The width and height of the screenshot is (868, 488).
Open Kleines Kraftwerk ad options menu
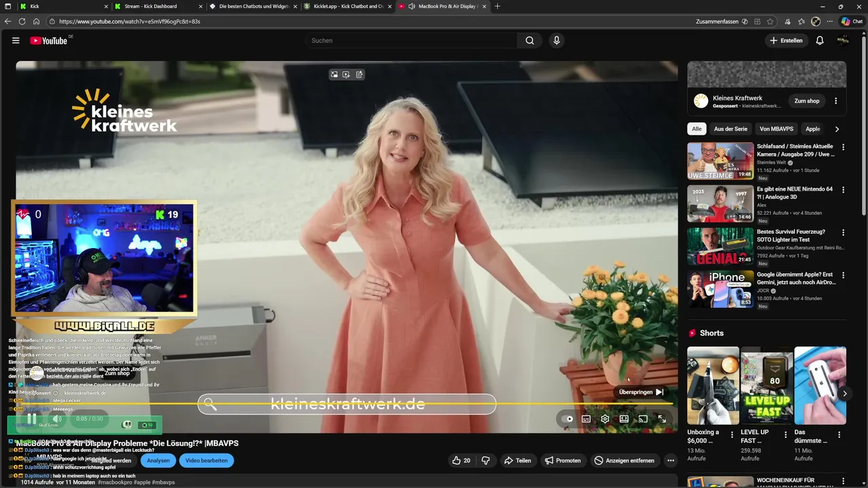point(835,101)
